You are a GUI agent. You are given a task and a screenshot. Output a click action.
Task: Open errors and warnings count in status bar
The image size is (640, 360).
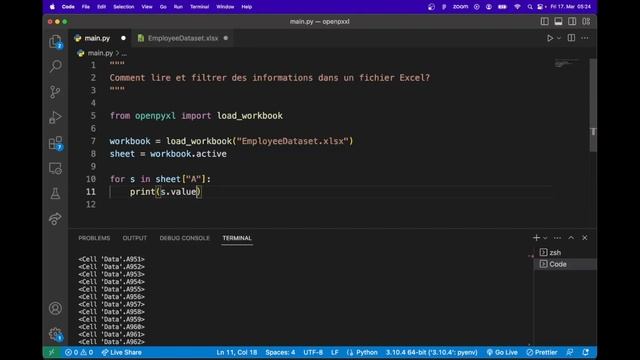coord(79,352)
